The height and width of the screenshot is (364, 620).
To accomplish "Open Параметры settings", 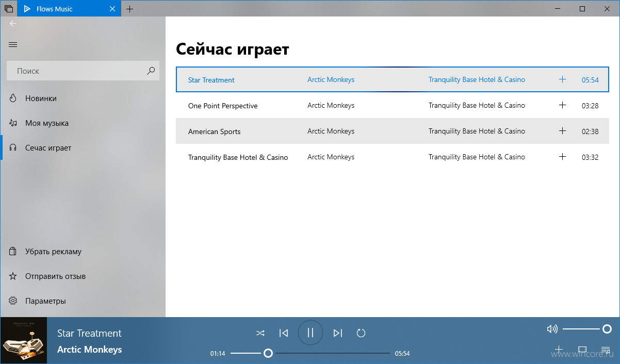I will pyautogui.click(x=83, y=301).
